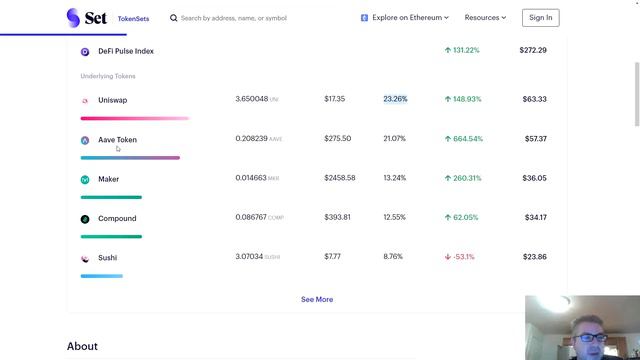This screenshot has height=360, width=640.
Task: Click the Maker token name
Action: pos(109,179)
